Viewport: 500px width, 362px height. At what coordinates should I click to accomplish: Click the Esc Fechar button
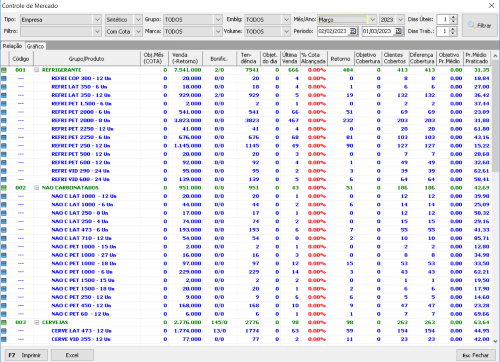pyautogui.click(x=475, y=355)
